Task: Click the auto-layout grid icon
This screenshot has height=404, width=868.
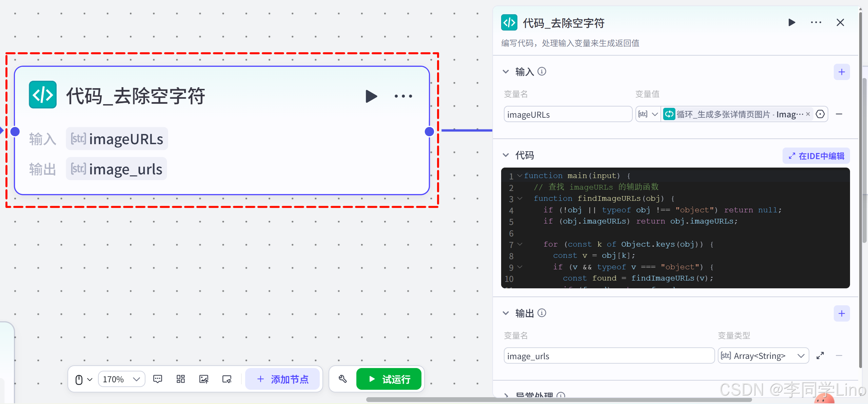Action: pyautogui.click(x=181, y=379)
